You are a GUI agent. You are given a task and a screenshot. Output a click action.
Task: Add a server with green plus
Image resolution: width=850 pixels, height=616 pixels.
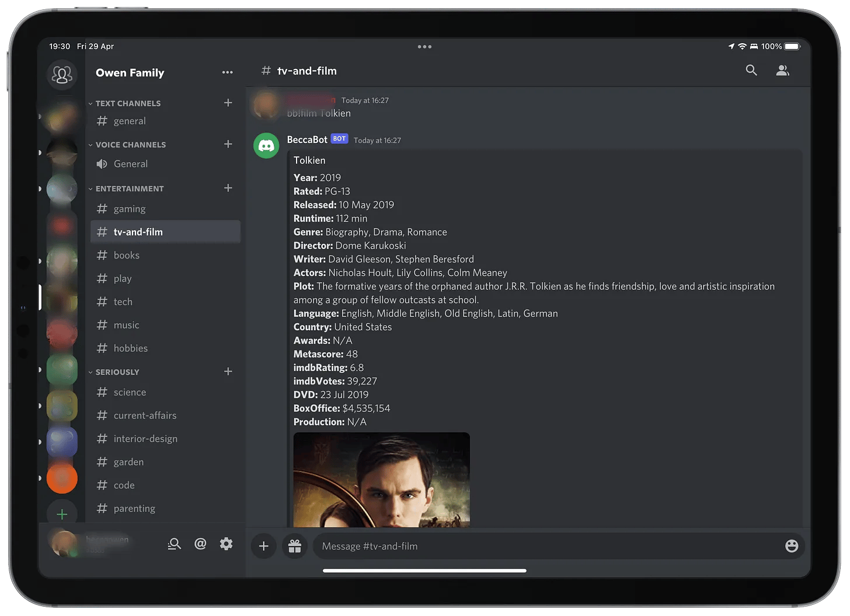click(62, 514)
